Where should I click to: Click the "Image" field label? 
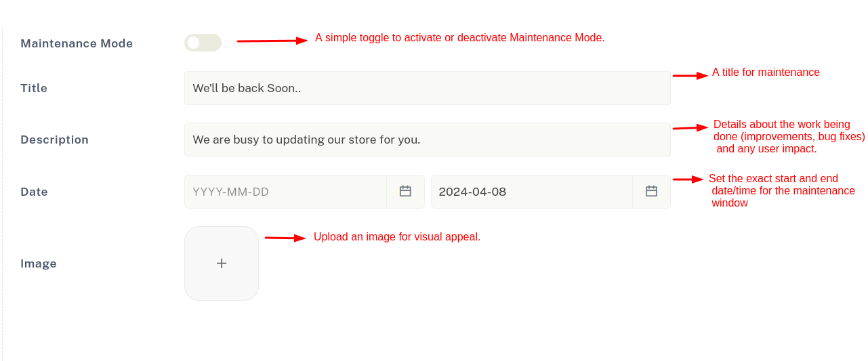click(39, 263)
